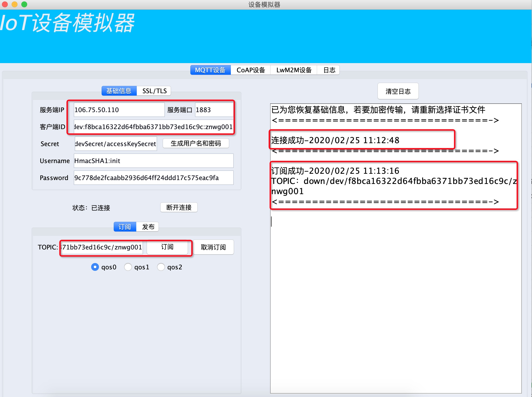Viewport: 532px width, 397px height.
Task: Click 生成用户名和密码 button
Action: [x=196, y=143]
